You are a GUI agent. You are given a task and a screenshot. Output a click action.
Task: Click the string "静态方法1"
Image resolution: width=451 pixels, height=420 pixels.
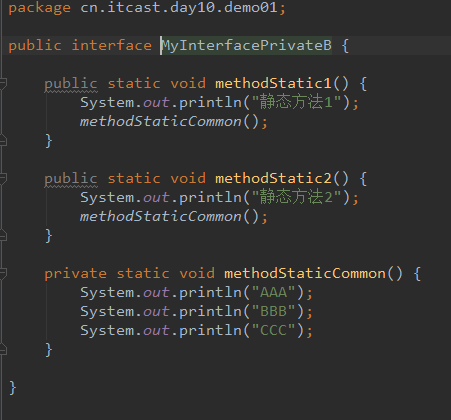[296, 102]
